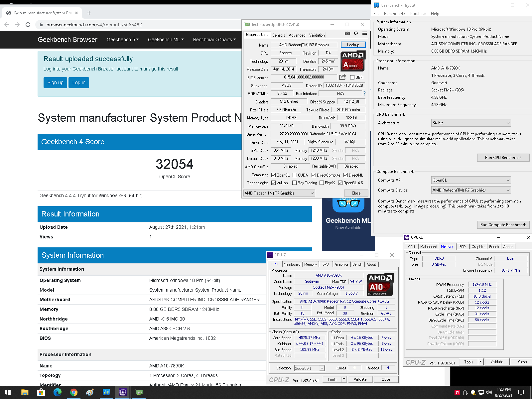The height and width of the screenshot is (399, 532).
Task: Click the BIOS export share icon in GPU-Z
Action: (342, 77)
